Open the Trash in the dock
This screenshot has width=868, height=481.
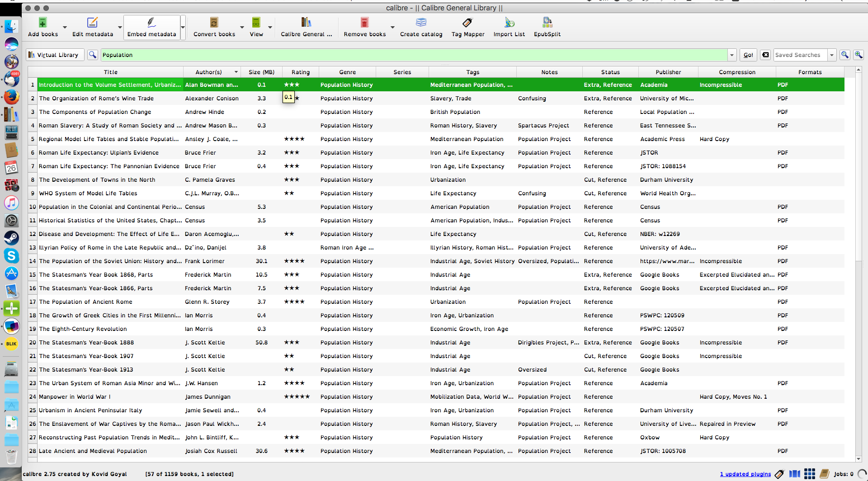click(x=11, y=457)
